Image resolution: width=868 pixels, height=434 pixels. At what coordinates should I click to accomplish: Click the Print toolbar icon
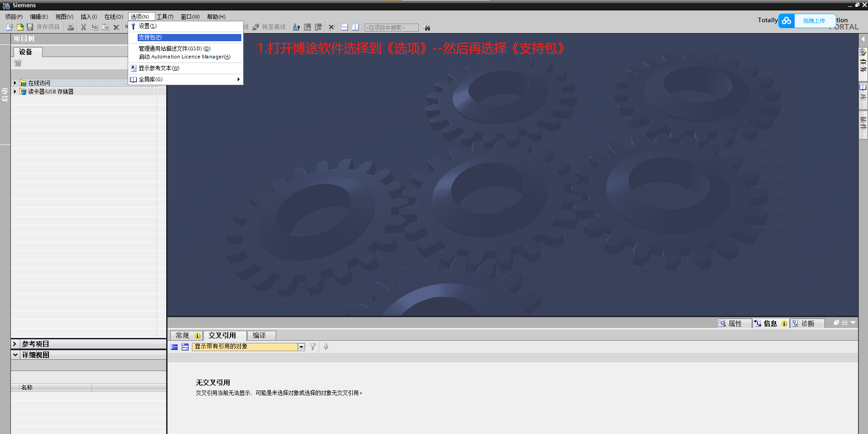(70, 27)
